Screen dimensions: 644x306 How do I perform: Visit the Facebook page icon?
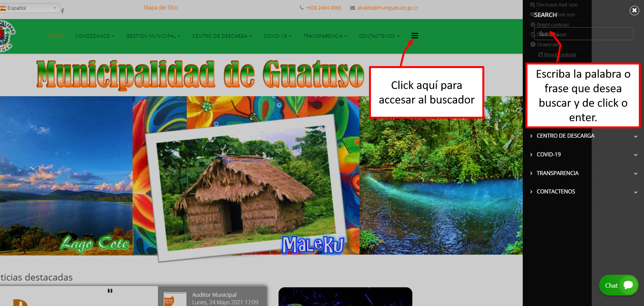tap(62, 11)
